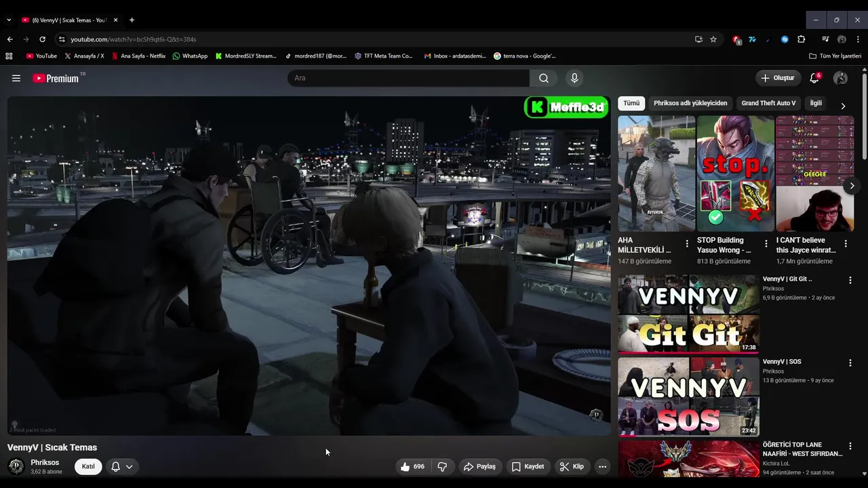Click the Klip clip button
The width and height of the screenshot is (868, 488).
point(572,466)
